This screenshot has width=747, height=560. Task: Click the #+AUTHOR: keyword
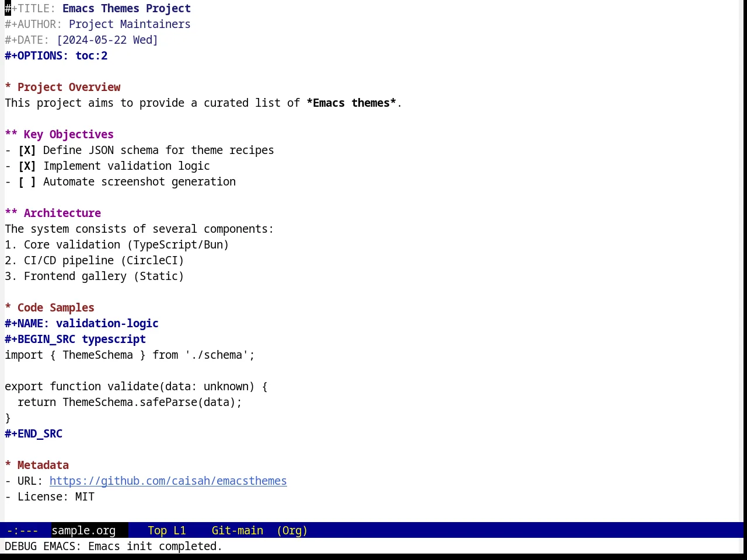point(33,24)
